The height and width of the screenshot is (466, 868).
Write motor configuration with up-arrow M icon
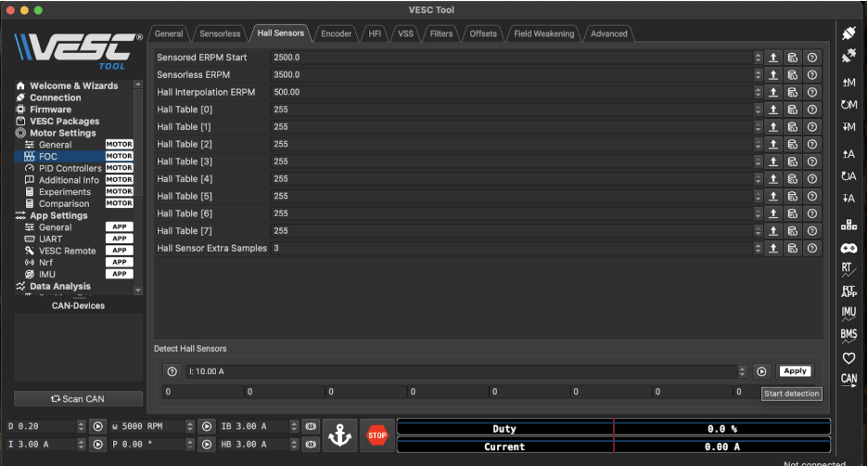tap(849, 83)
